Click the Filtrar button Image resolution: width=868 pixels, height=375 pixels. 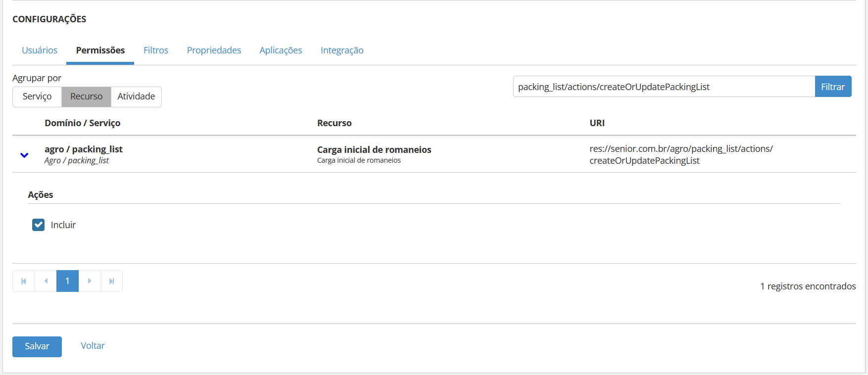pos(833,87)
